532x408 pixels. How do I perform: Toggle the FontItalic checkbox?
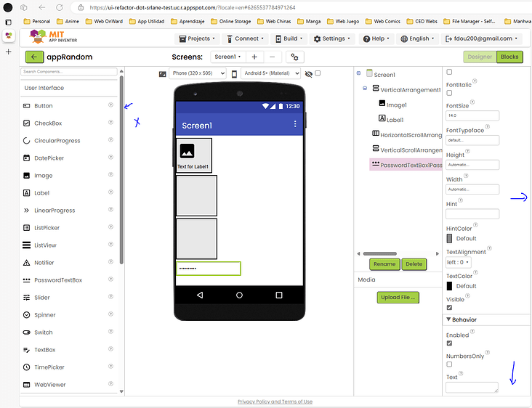pyautogui.click(x=449, y=93)
